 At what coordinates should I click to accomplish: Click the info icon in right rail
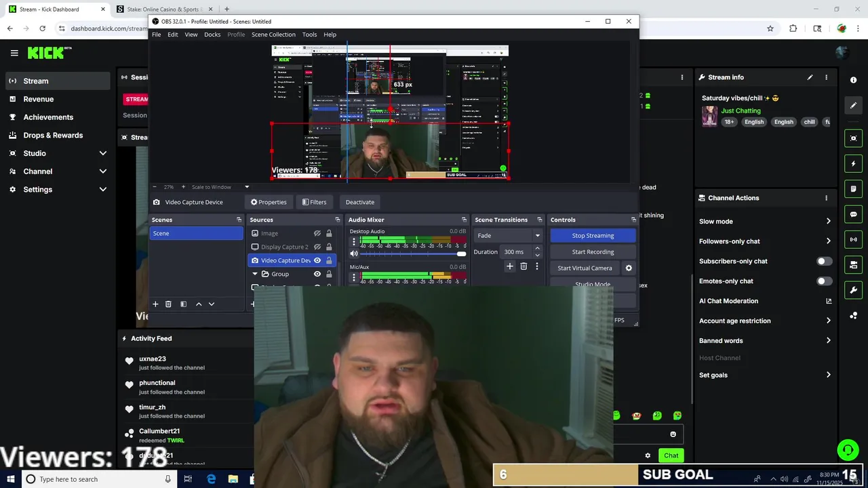pos(853,80)
